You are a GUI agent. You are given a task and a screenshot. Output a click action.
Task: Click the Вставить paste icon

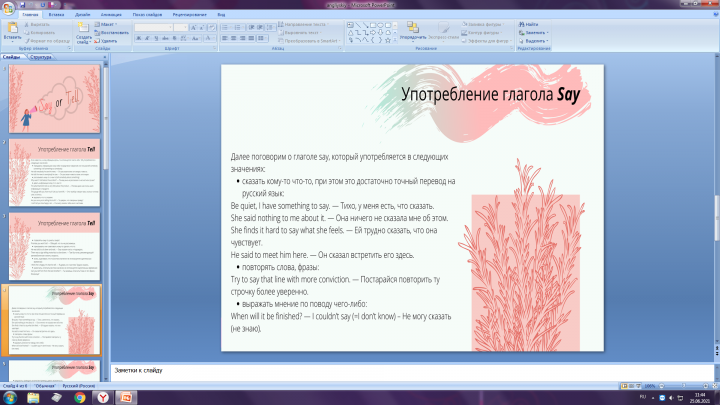tap(12, 28)
